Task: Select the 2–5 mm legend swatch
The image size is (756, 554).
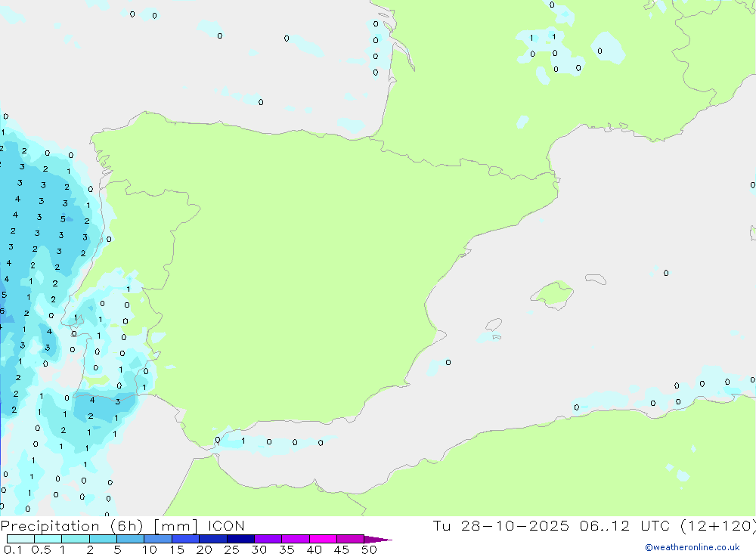Action: 103,539
